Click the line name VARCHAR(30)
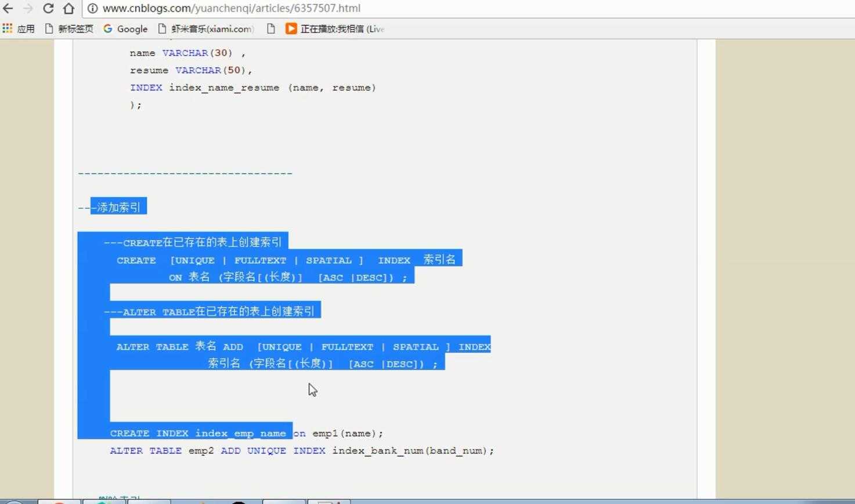Screen dimensions: 855x504 click(x=187, y=53)
